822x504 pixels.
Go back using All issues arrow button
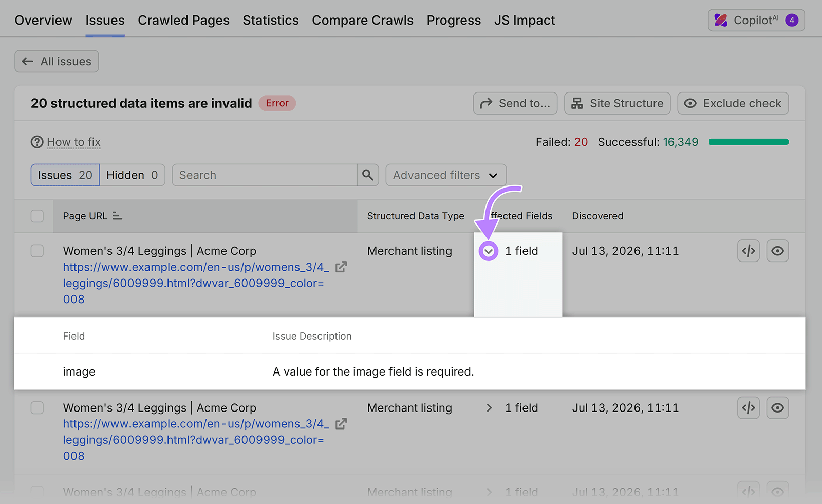[x=57, y=61]
